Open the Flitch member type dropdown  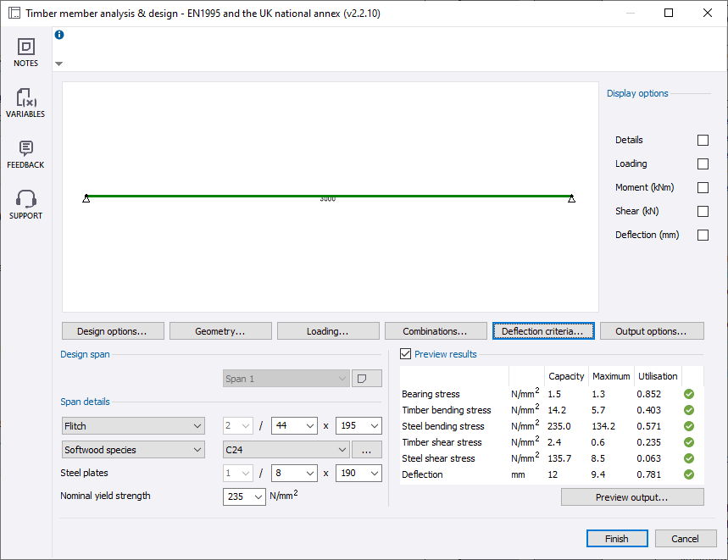click(x=133, y=425)
